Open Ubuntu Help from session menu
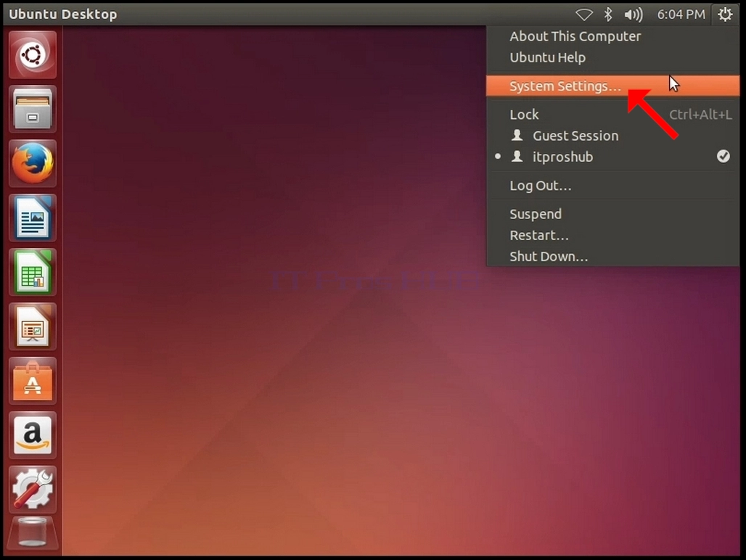Viewport: 746px width, 560px height. click(612, 57)
